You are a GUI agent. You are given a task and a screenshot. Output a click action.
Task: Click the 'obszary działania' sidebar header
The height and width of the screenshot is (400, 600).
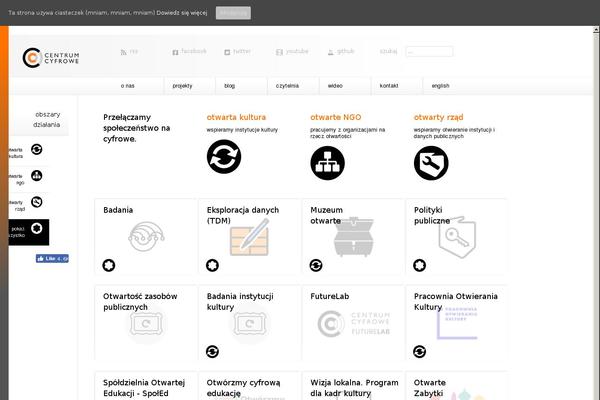46,119
